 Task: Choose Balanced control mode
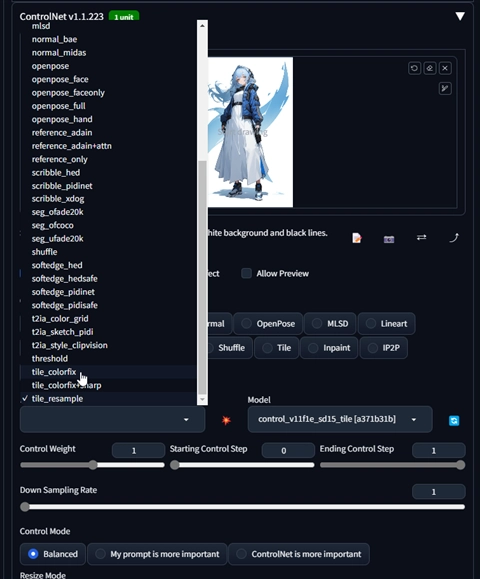(53, 554)
